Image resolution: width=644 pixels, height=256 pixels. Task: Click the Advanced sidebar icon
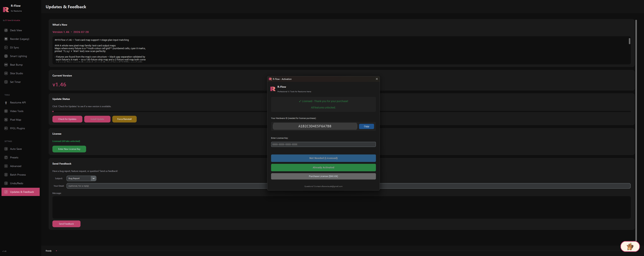coord(6,166)
